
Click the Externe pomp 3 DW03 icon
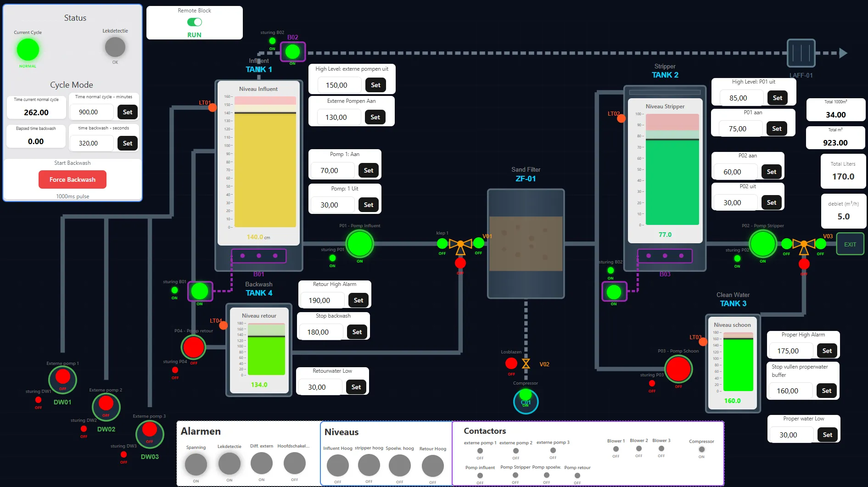tap(150, 433)
